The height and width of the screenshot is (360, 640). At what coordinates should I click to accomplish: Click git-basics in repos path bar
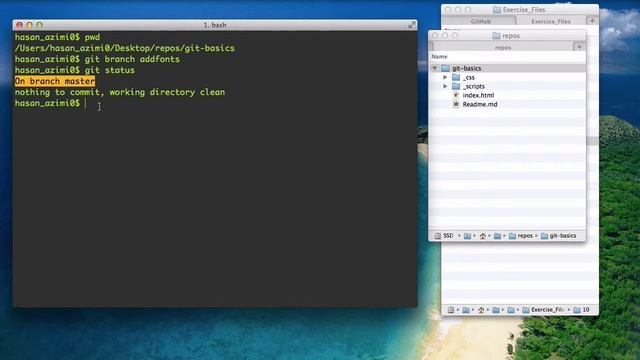[558, 236]
